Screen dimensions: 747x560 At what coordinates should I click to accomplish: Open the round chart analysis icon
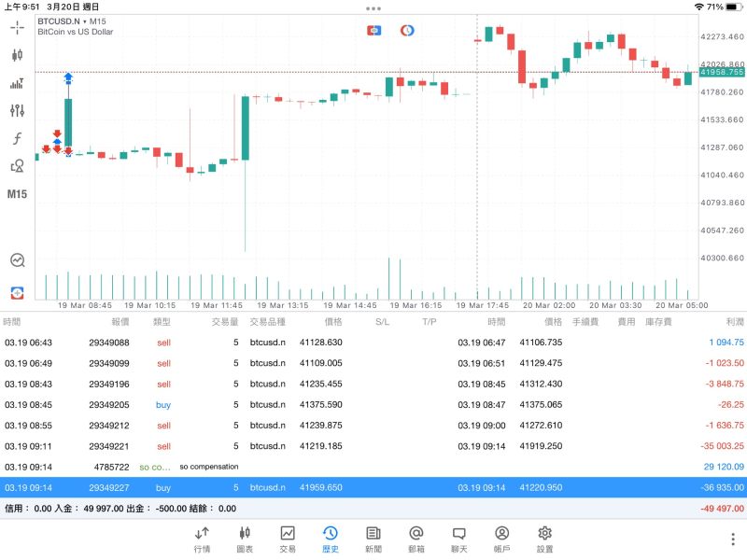tap(18, 260)
